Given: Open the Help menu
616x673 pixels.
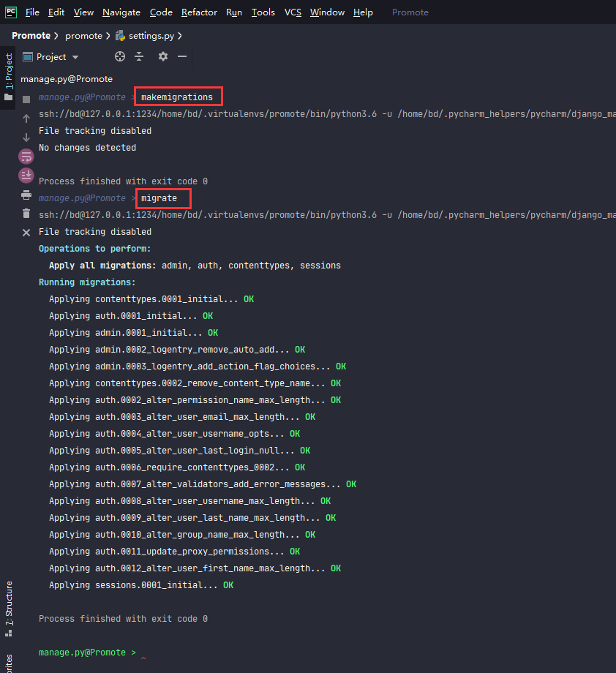Looking at the screenshot, I should point(363,12).
